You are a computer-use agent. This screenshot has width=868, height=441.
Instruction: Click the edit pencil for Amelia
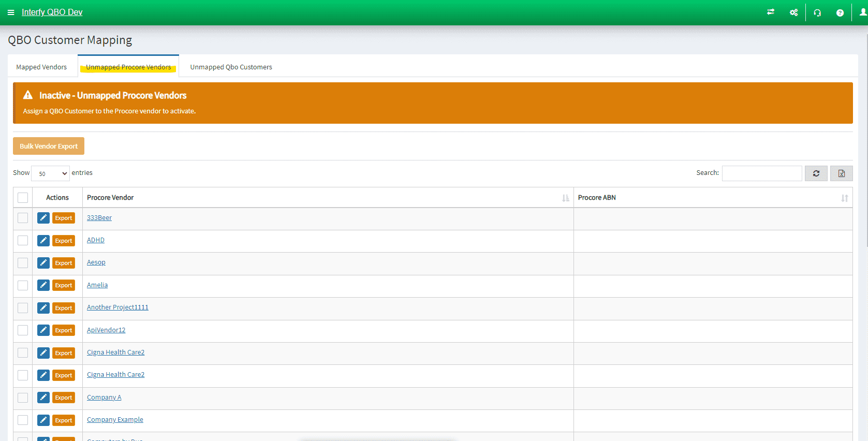(x=43, y=285)
